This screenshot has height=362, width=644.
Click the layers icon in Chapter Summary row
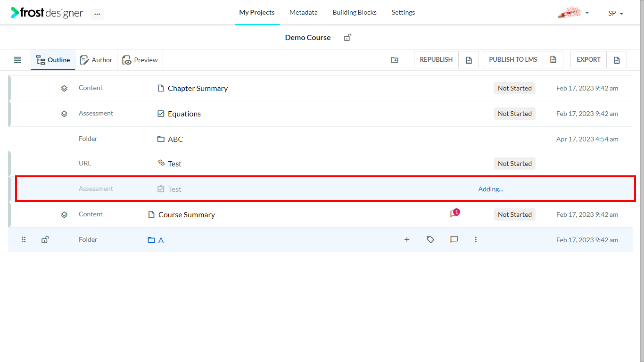tap(64, 88)
